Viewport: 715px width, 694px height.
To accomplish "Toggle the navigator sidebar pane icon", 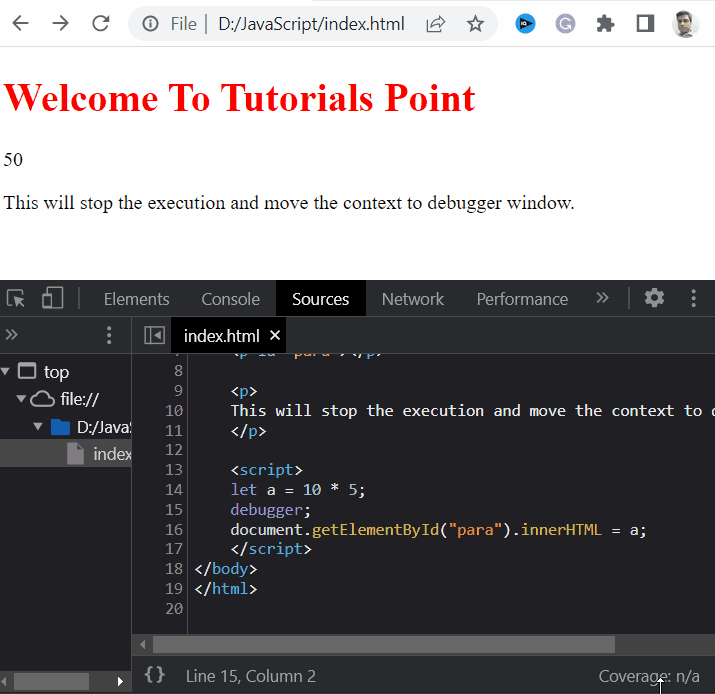I will click(154, 336).
